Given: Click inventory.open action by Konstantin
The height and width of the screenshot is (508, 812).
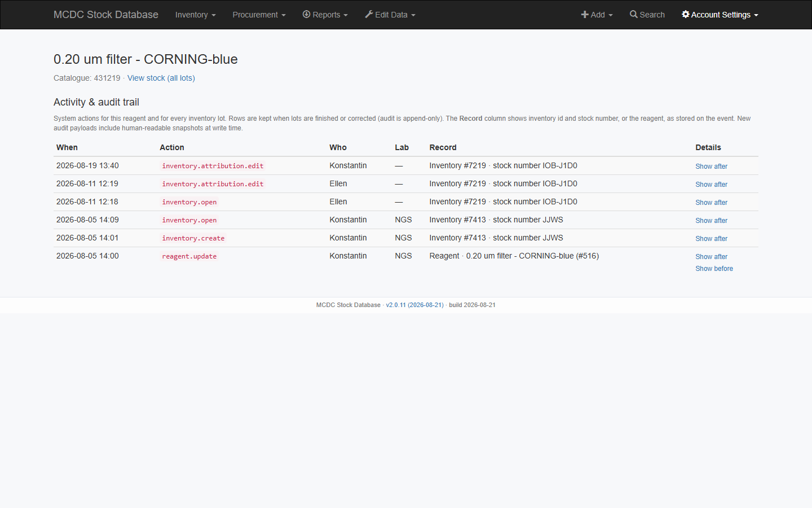Looking at the screenshot, I should 189,220.
